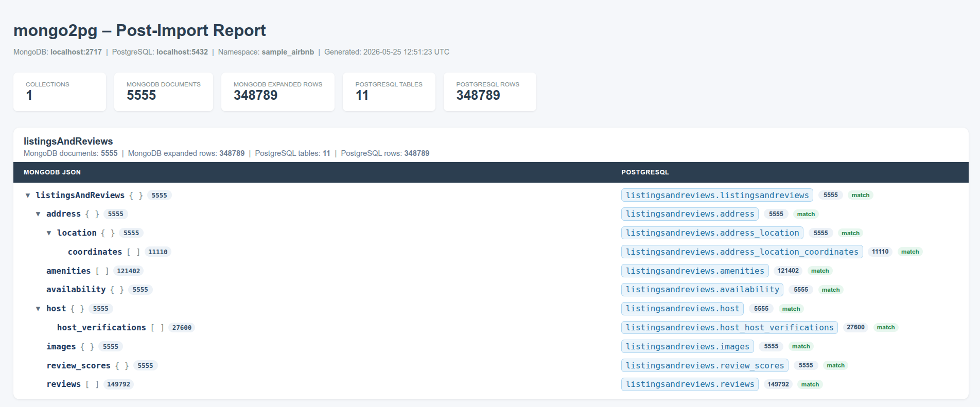Screen dimensions: 980x407
Task: Open the listingsandreviews.address table link
Action: click(x=690, y=214)
